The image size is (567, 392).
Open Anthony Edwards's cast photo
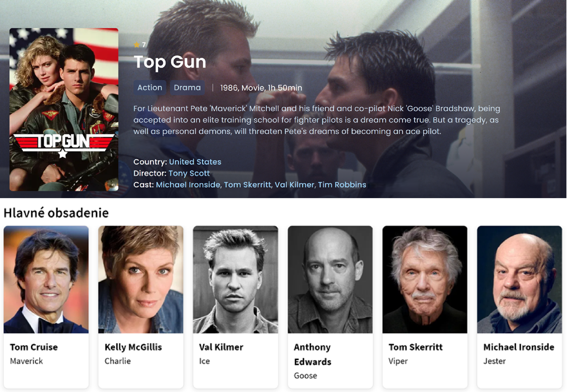(330, 280)
